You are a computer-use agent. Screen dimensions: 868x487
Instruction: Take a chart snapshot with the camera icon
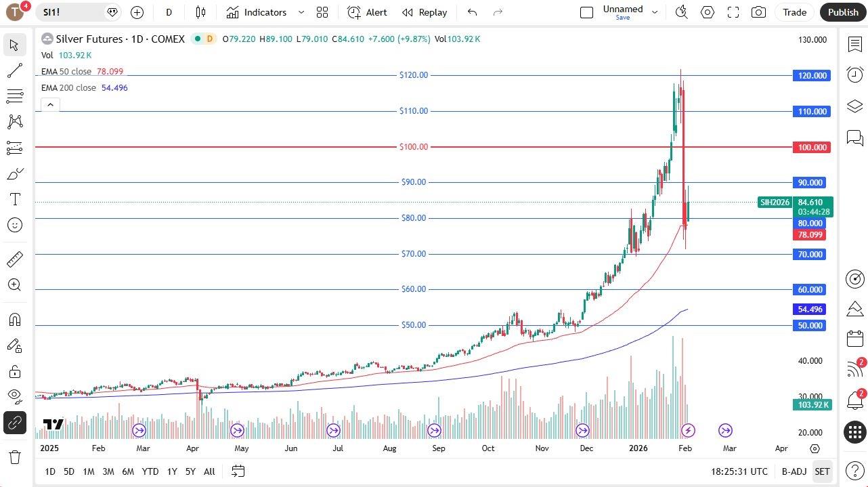tap(758, 12)
